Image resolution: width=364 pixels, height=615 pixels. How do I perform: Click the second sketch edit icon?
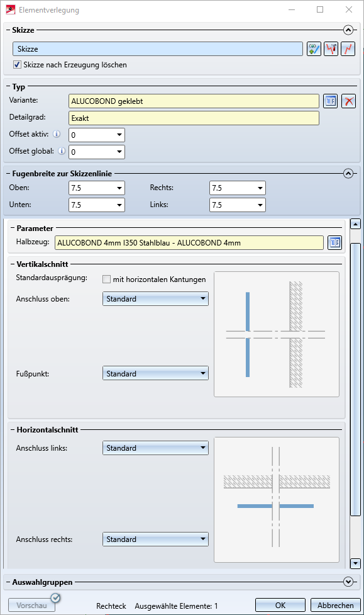pos(331,49)
